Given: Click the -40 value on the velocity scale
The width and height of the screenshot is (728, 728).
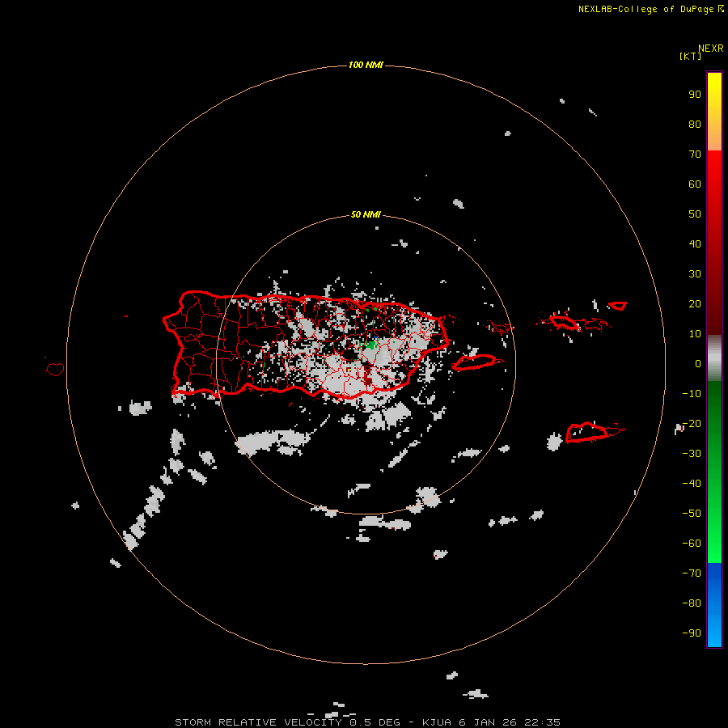Looking at the screenshot, I should 692,484.
